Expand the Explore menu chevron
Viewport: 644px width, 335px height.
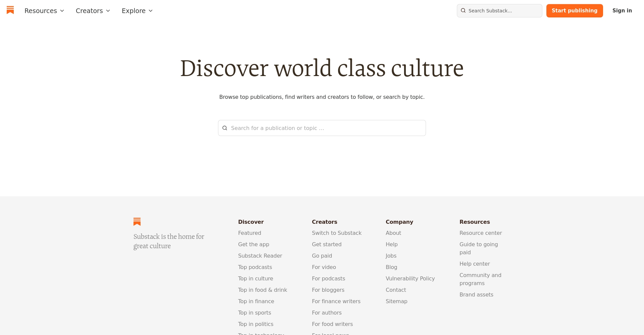(x=151, y=11)
